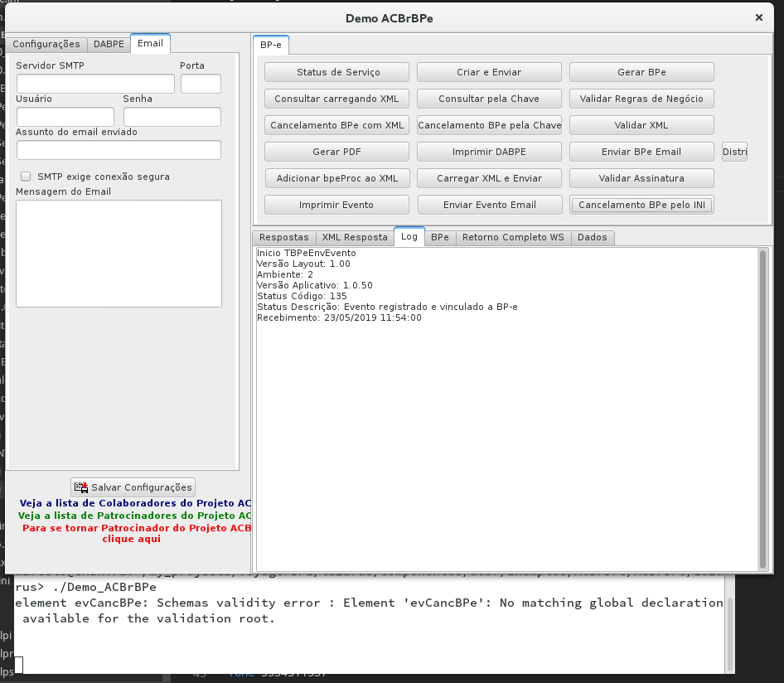Click Cancelamento BPe pelo INI button
This screenshot has height=683, width=784.
click(x=641, y=205)
